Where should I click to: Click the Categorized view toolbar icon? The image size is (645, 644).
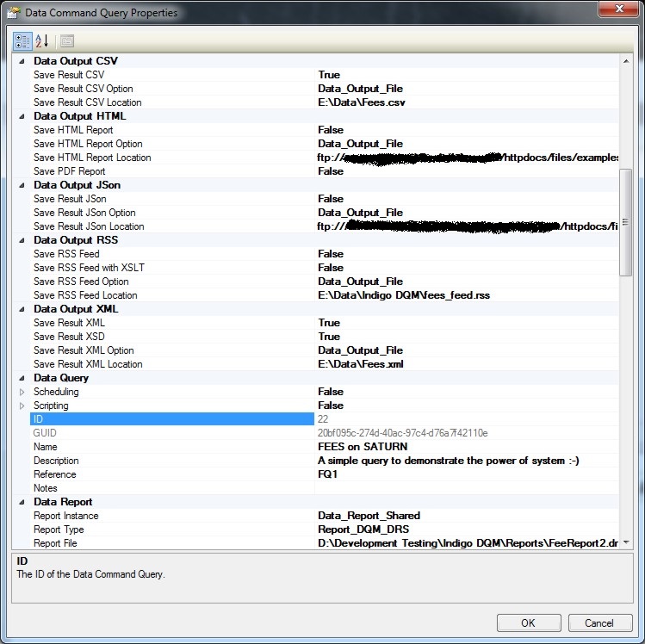(x=22, y=40)
